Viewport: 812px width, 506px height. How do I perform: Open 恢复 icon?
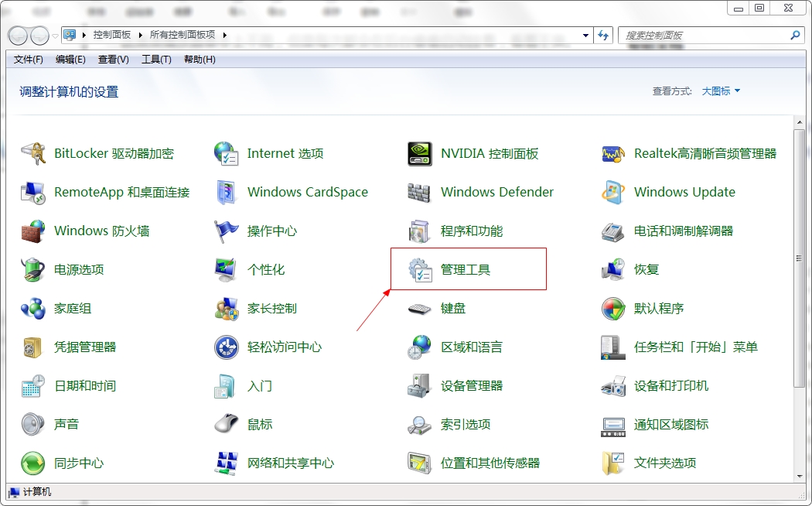[613, 269]
